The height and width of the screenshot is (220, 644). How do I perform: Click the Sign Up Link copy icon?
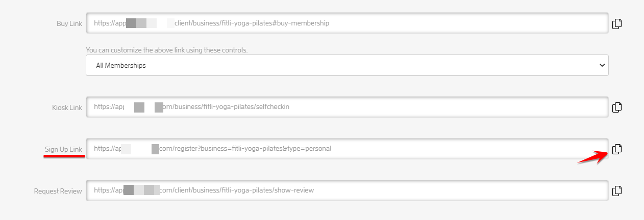[x=617, y=149]
